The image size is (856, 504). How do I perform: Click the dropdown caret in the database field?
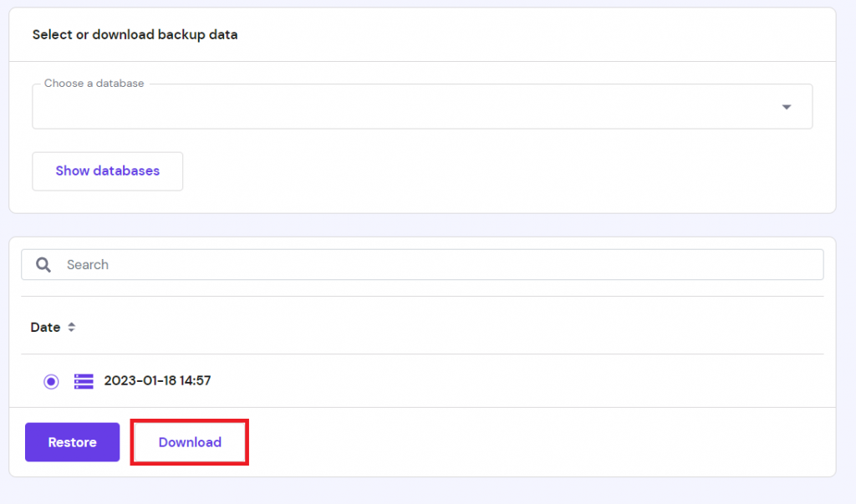pyautogui.click(x=787, y=106)
